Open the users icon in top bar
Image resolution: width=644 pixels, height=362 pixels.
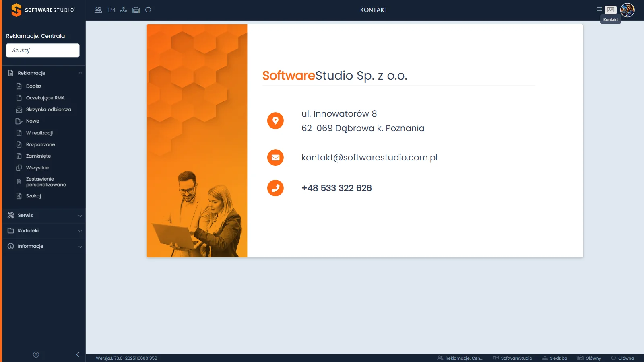click(98, 10)
